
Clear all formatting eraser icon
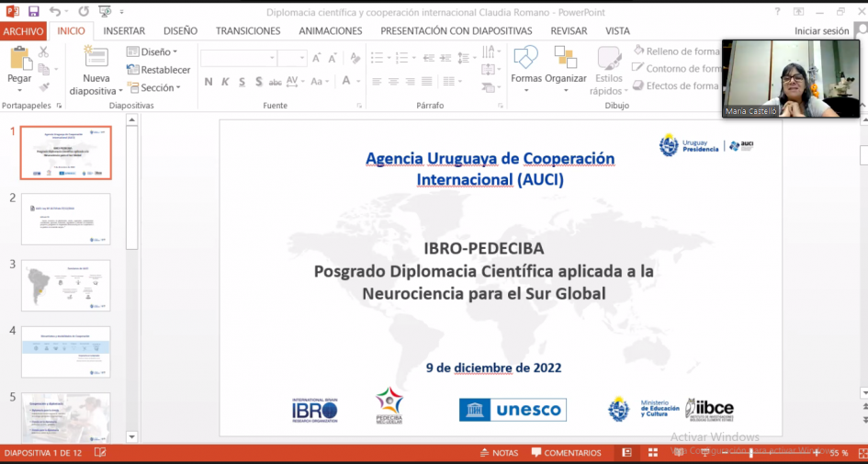click(355, 58)
